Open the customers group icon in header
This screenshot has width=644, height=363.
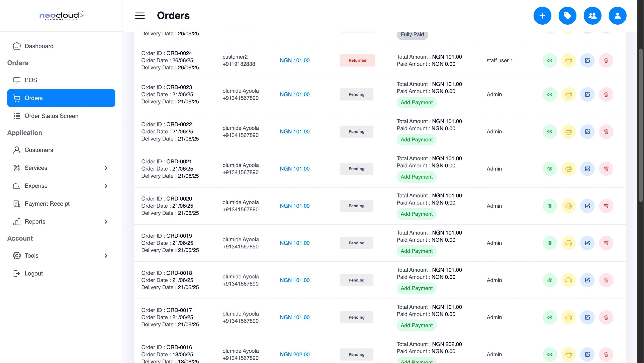[592, 16]
